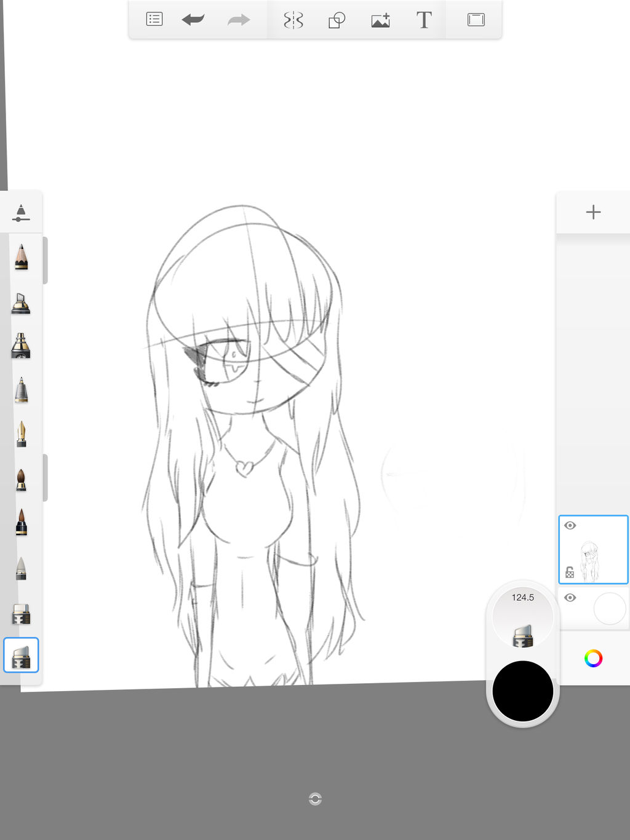Select the hard eraser above selected one
The width and height of the screenshot is (630, 840).
tap(21, 614)
